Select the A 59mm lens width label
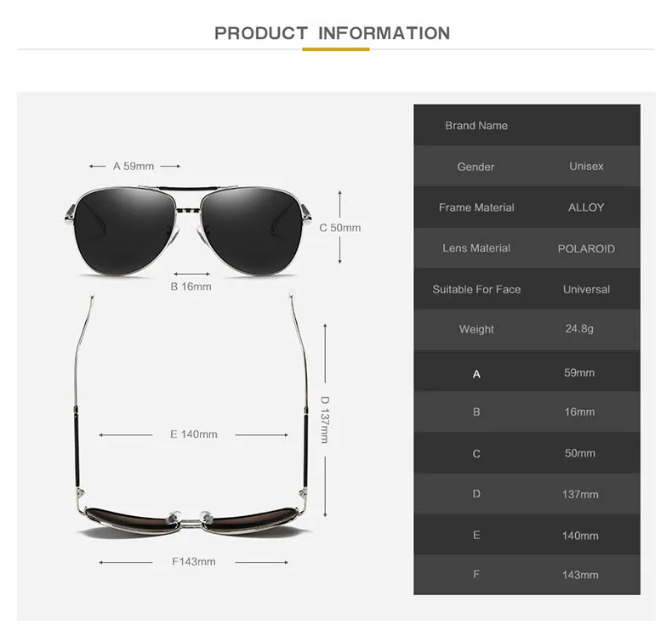Viewport: 672px width, 630px height. pos(134,166)
